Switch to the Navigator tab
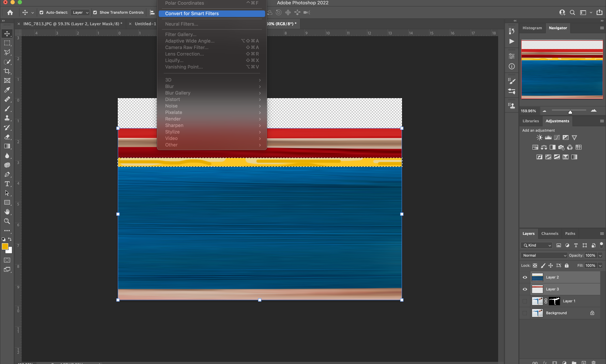The image size is (606, 364). tap(558, 28)
